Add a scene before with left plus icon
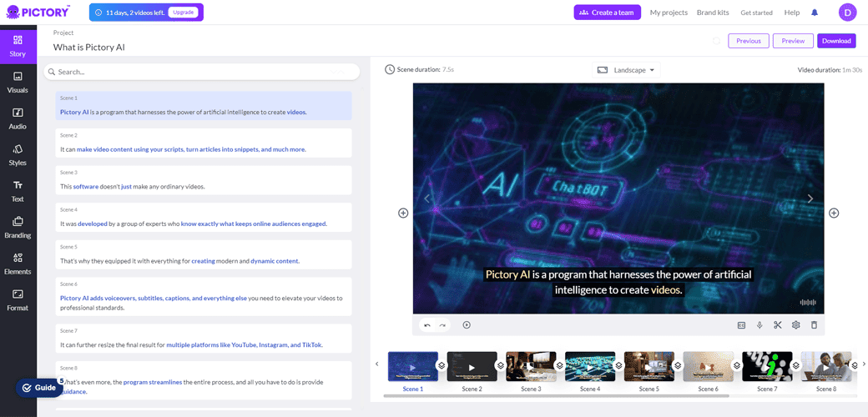Image resolution: width=868 pixels, height=417 pixels. click(403, 213)
